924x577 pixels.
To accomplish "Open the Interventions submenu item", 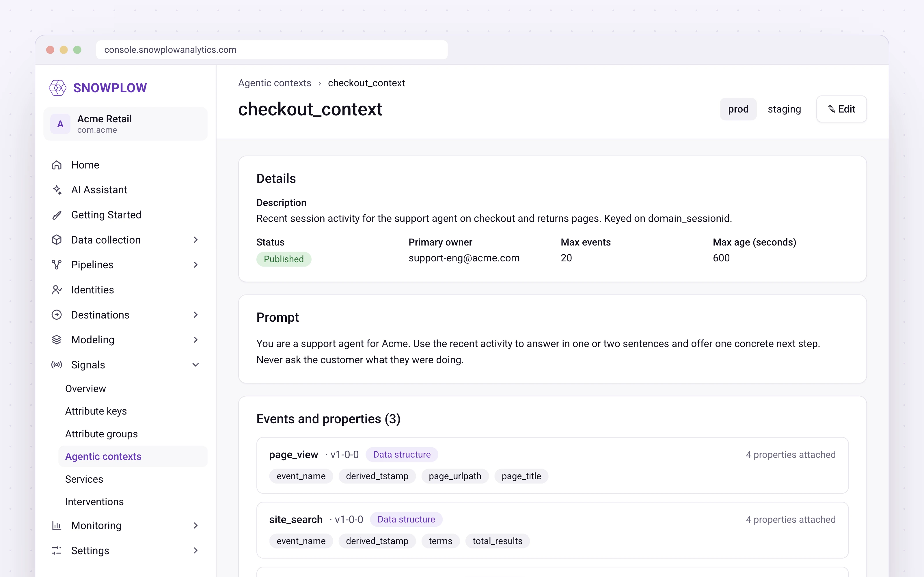I will 94,501.
